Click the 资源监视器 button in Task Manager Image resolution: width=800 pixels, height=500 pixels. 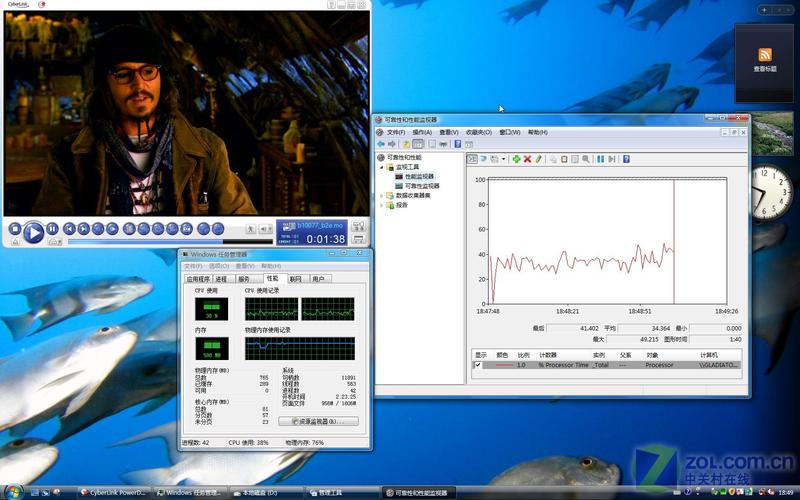[x=318, y=421]
